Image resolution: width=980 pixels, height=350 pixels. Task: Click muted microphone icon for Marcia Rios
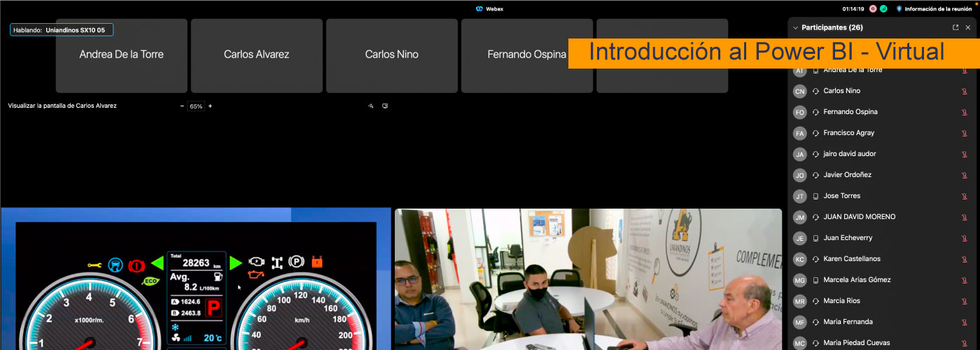965,301
